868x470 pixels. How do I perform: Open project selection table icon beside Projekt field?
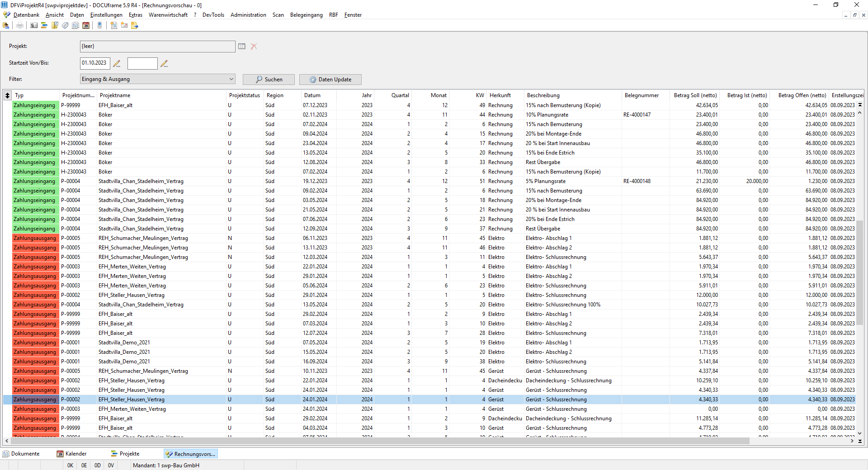click(x=242, y=47)
